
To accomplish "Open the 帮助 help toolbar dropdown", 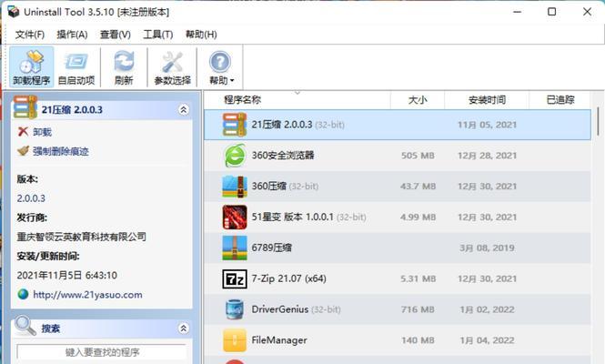I will [221, 67].
